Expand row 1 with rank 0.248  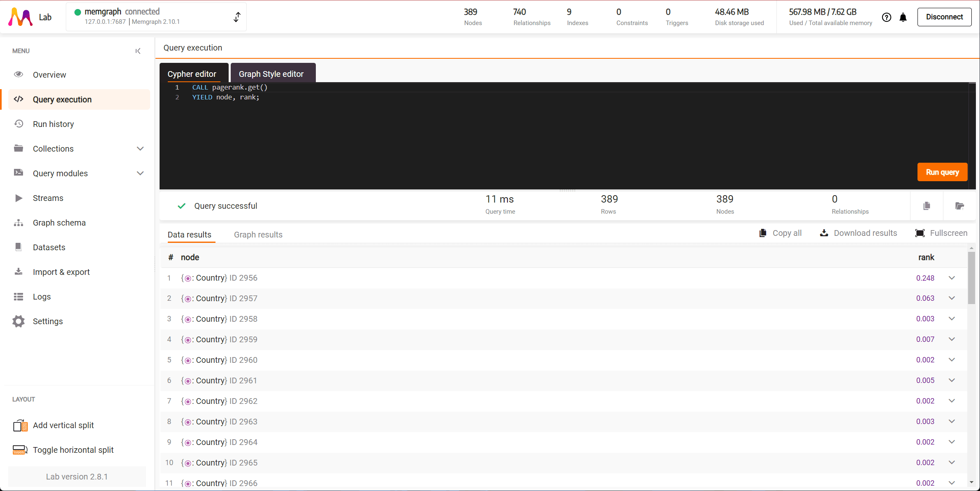tap(952, 278)
